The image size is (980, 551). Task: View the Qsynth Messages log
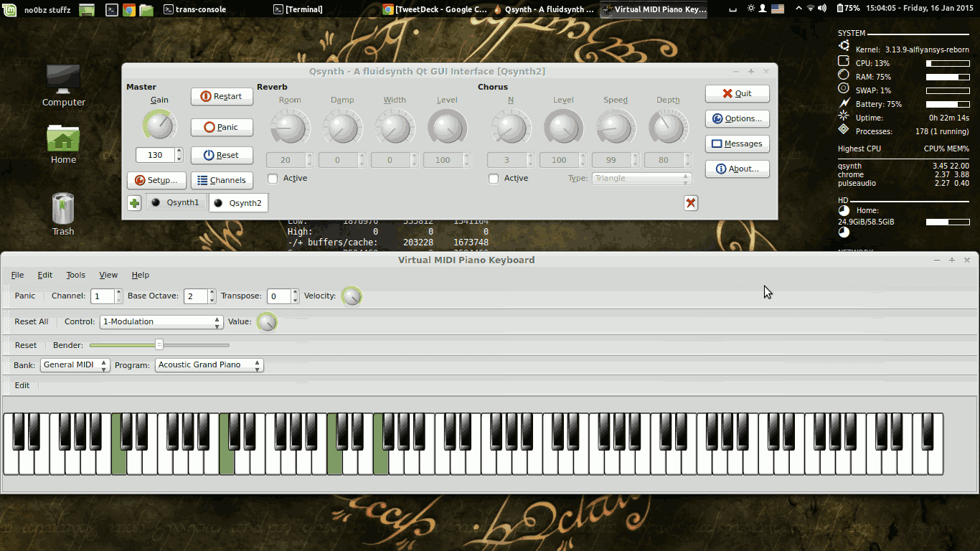pos(737,143)
